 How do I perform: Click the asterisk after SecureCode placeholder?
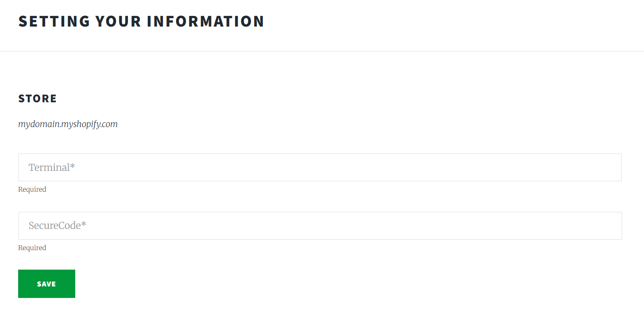[84, 224]
